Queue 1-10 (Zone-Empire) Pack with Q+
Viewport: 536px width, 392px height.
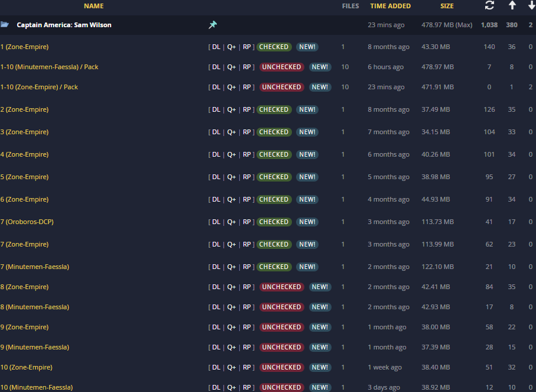click(x=232, y=88)
